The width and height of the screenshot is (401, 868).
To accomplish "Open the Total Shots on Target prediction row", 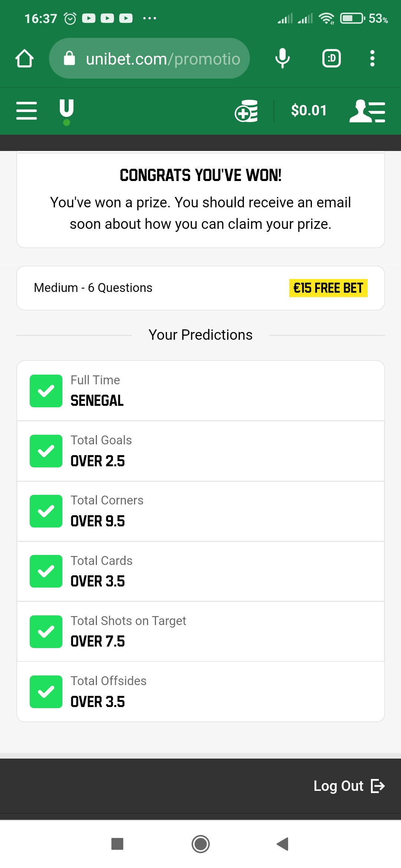I will click(200, 631).
